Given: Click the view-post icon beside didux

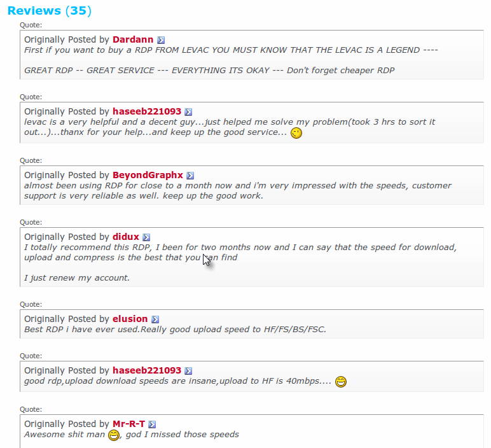Looking at the screenshot, I should [146, 237].
